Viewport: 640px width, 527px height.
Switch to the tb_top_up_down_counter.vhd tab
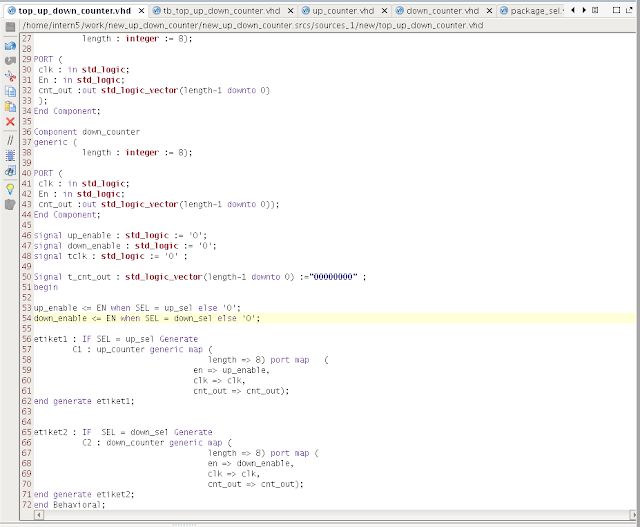pyautogui.click(x=222, y=11)
